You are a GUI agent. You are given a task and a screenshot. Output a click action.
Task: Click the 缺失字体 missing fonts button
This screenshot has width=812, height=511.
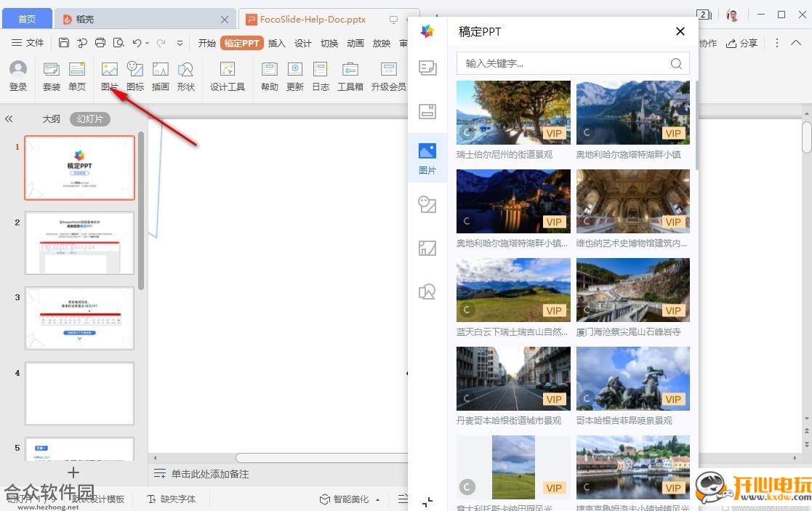(172, 499)
